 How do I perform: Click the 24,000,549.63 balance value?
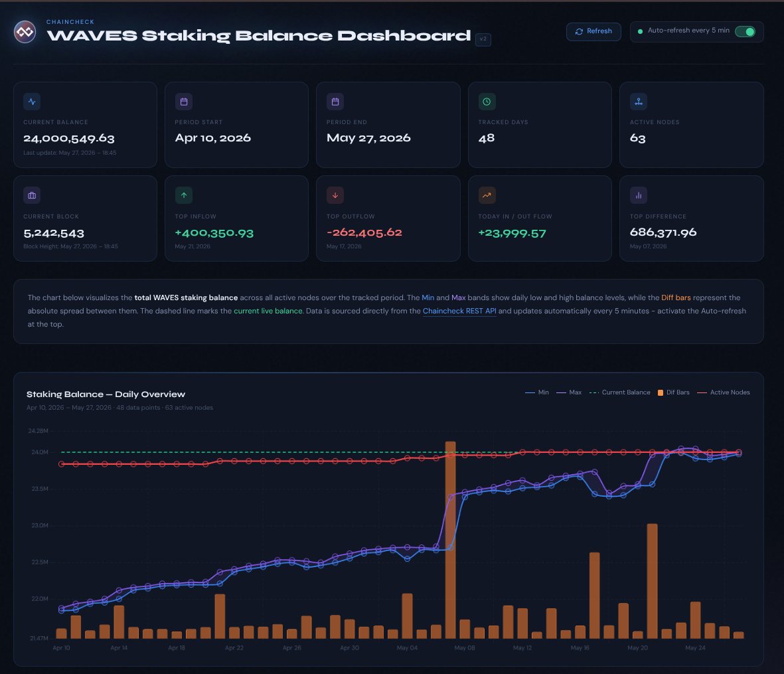69,139
